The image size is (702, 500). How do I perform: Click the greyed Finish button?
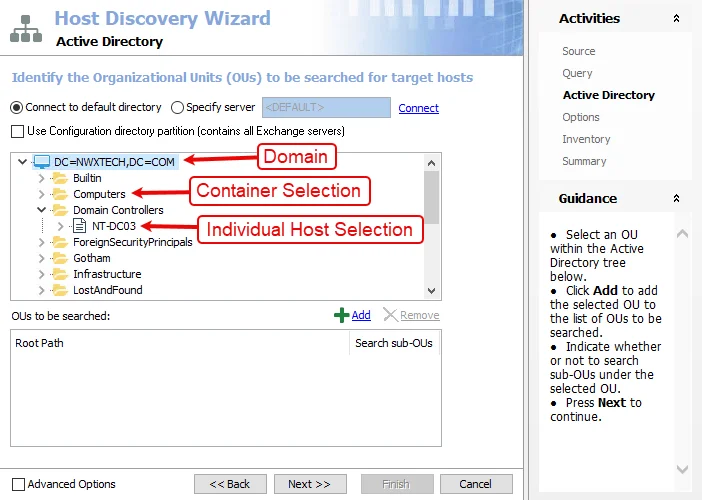tap(397, 484)
